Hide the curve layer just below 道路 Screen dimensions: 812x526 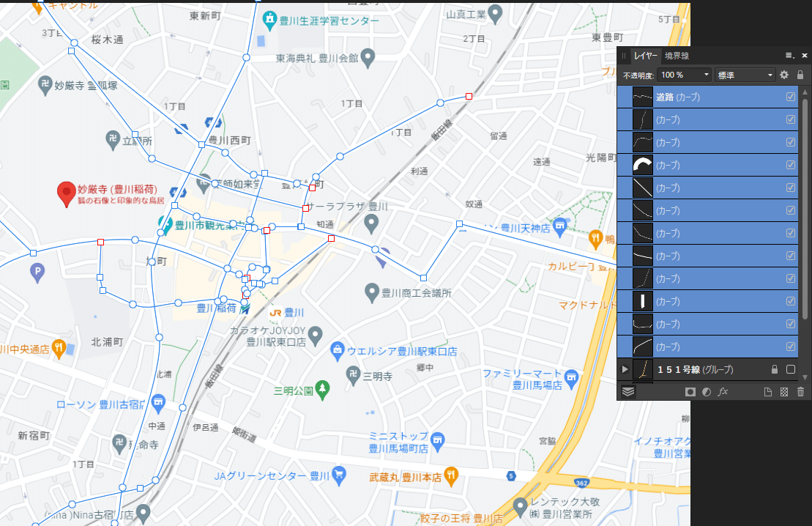point(790,119)
